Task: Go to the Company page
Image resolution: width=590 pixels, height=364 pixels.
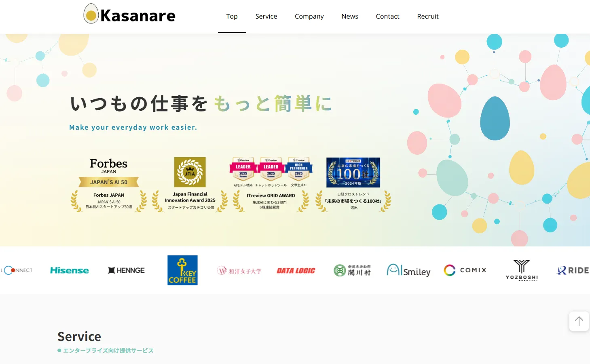Action: (309, 17)
